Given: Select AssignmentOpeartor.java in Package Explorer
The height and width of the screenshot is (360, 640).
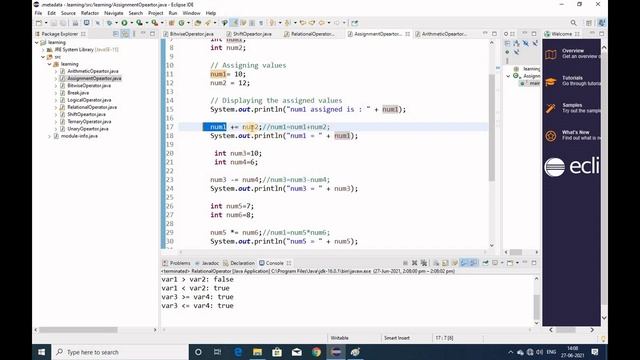Looking at the screenshot, I should pos(94,78).
